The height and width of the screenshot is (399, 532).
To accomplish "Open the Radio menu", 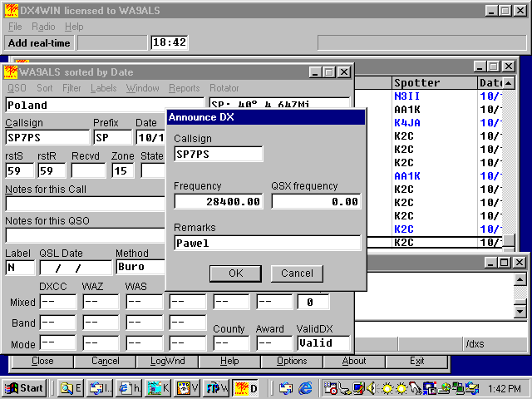I will [43, 27].
